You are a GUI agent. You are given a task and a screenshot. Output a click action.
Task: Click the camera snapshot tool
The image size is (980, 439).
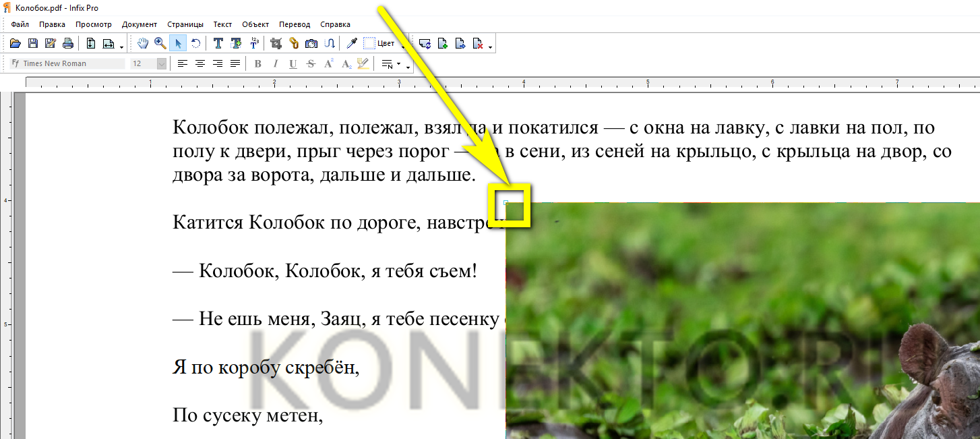(x=311, y=44)
